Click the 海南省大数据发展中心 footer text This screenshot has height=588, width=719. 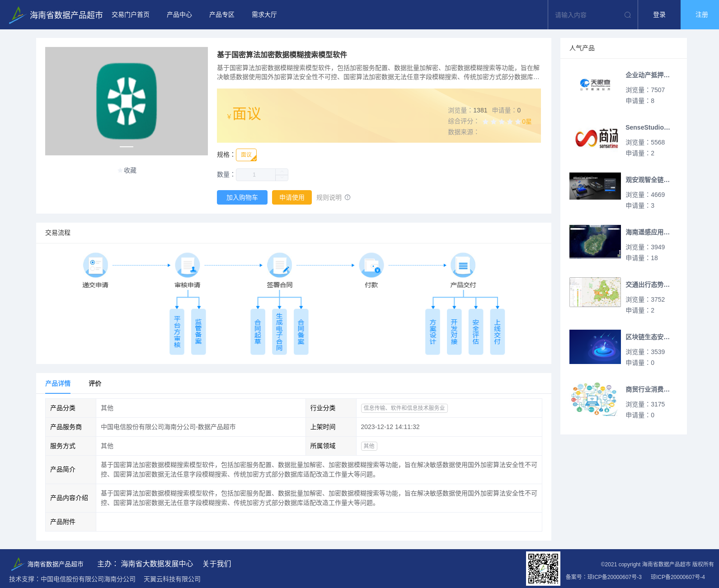click(157, 564)
